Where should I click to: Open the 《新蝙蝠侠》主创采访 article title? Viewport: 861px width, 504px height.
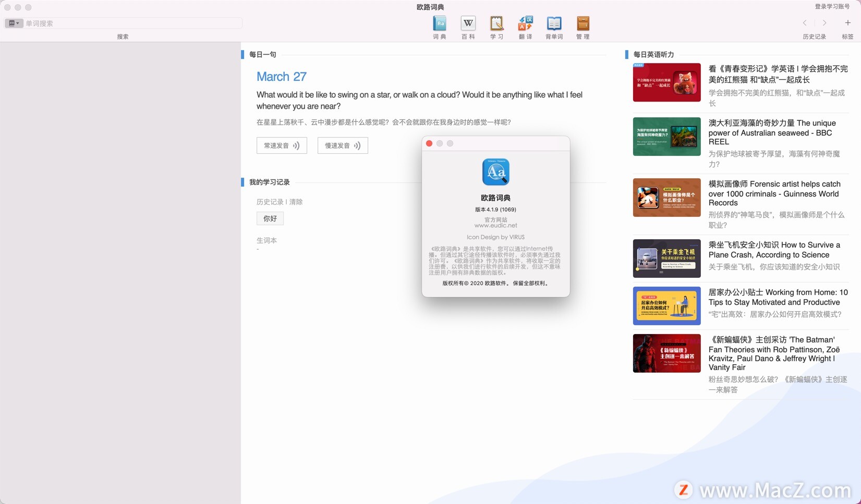(x=774, y=353)
